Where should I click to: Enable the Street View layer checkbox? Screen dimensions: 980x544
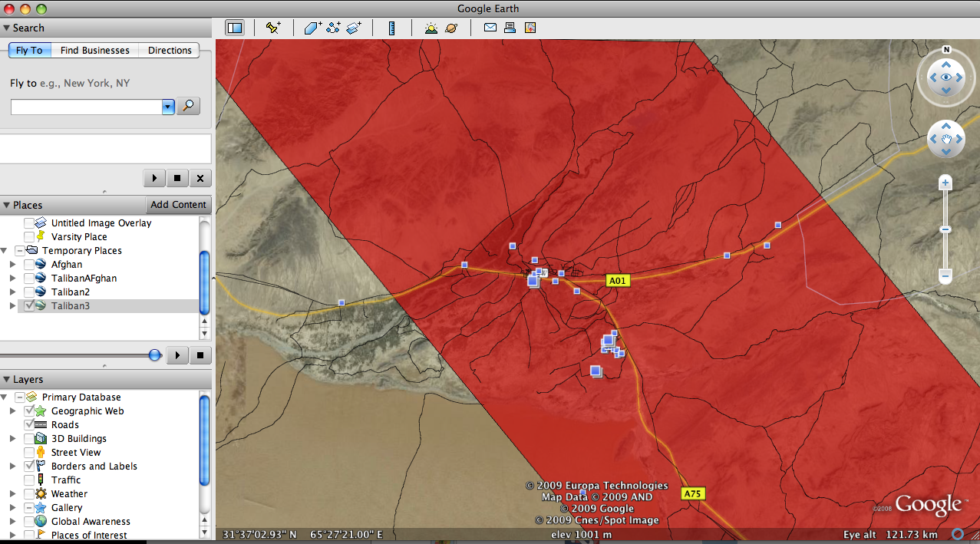(x=29, y=453)
